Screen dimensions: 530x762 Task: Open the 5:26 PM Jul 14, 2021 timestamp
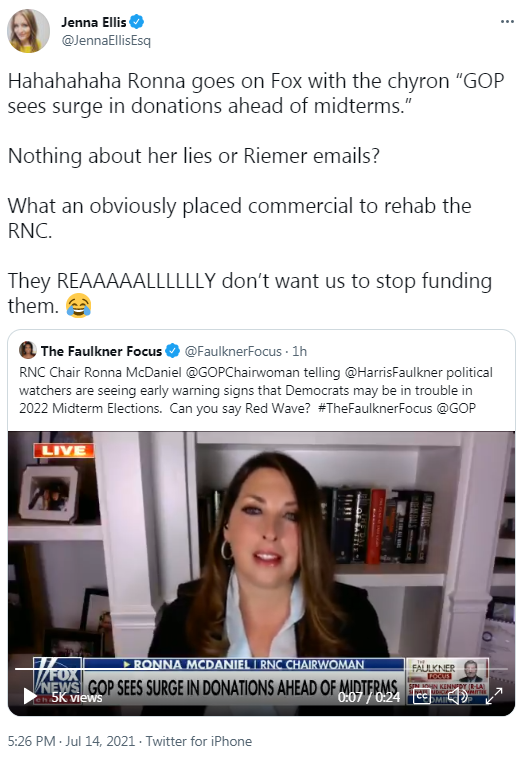click(71, 742)
